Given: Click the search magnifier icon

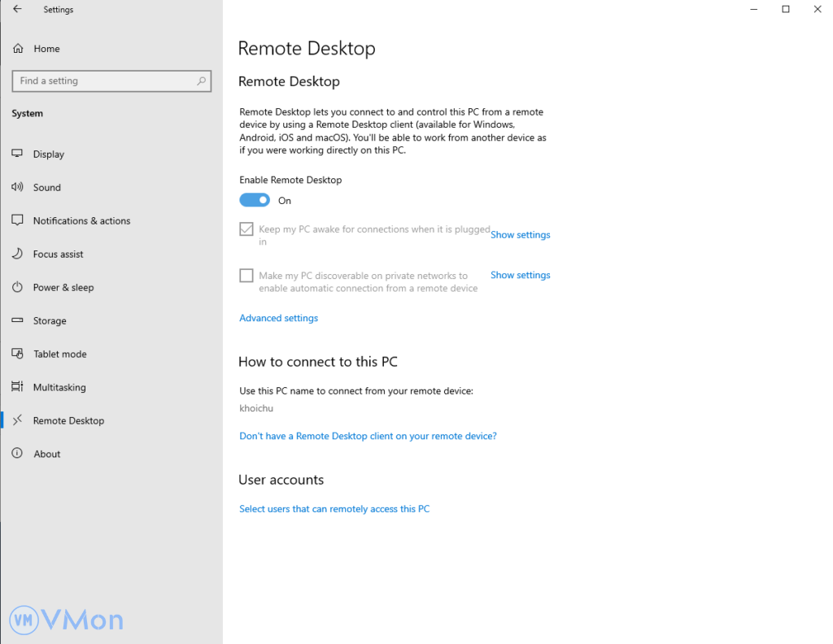Looking at the screenshot, I should coord(201,81).
